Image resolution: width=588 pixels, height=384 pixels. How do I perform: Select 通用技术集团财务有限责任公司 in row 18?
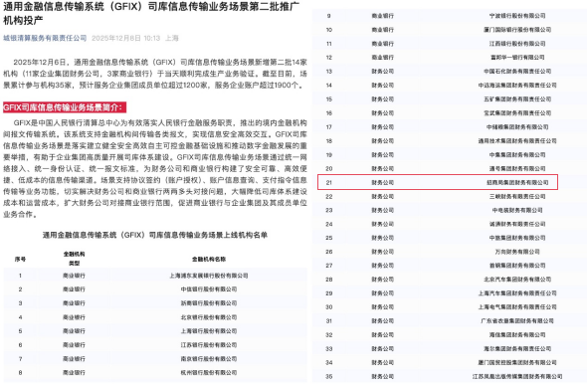[x=517, y=140]
